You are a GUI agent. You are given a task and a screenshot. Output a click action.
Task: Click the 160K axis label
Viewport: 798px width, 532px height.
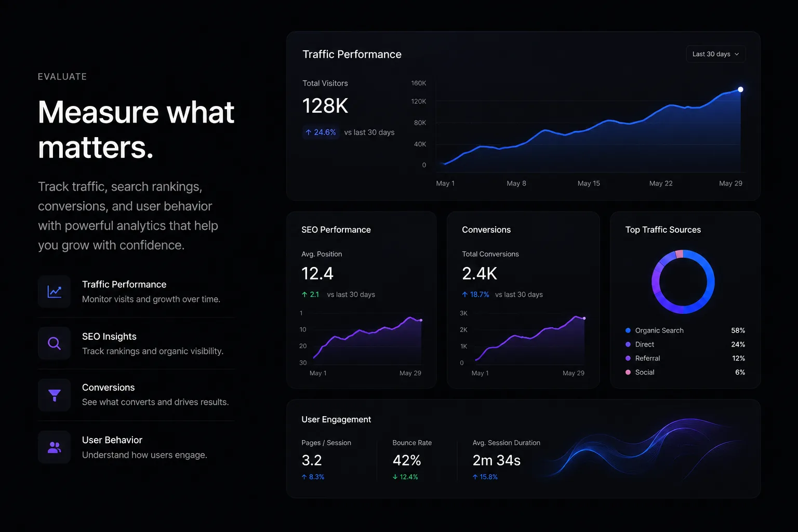click(x=419, y=83)
